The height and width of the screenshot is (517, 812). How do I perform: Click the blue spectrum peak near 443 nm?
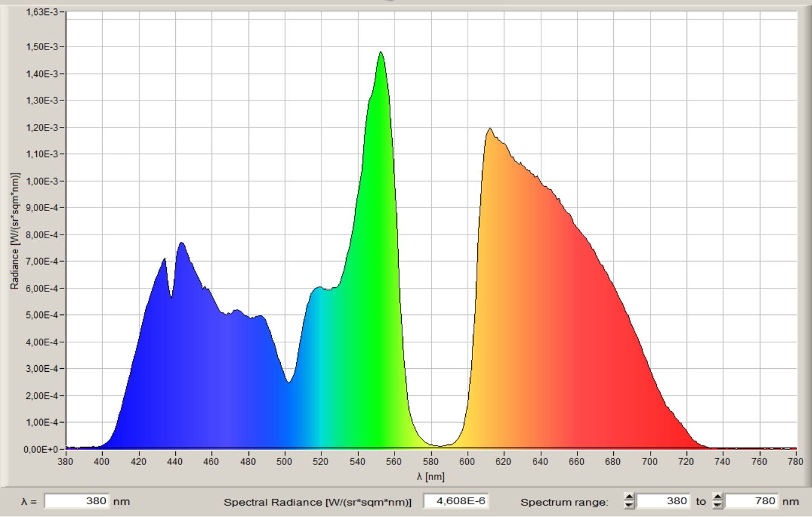(x=181, y=243)
